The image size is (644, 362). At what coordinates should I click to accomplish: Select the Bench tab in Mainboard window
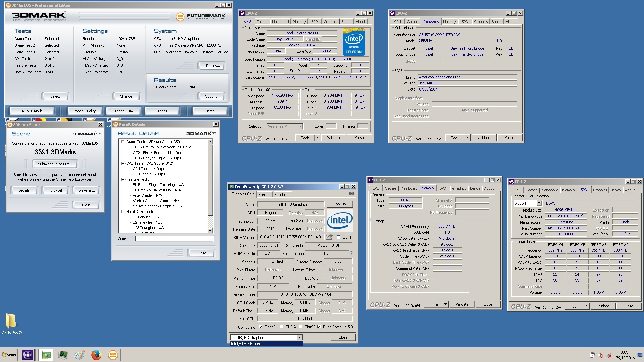coord(496,22)
